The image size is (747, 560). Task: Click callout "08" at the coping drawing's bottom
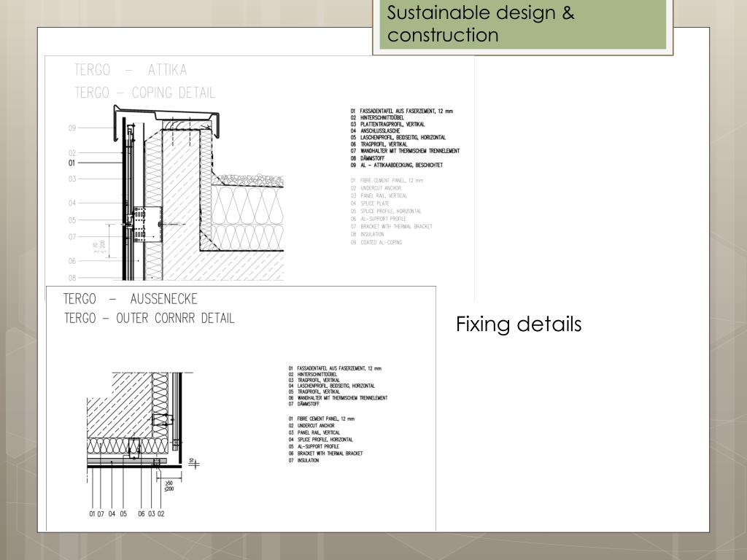72,278
